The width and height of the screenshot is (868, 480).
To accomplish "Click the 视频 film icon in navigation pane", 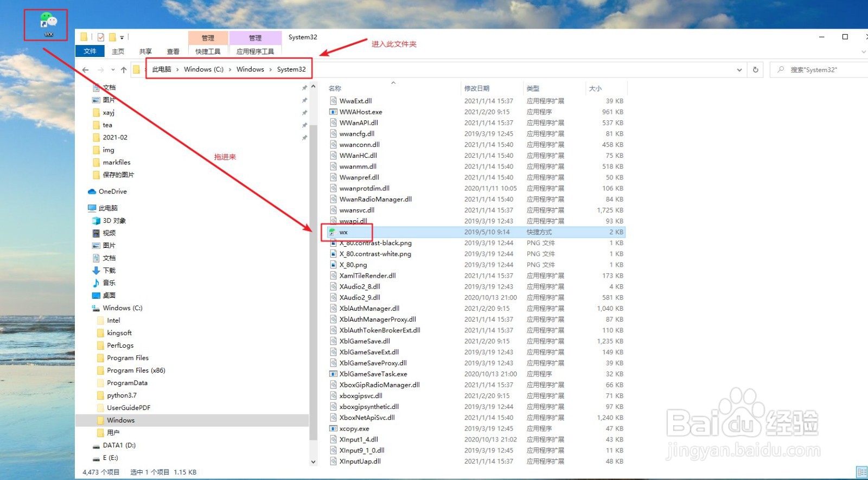I will click(x=96, y=233).
